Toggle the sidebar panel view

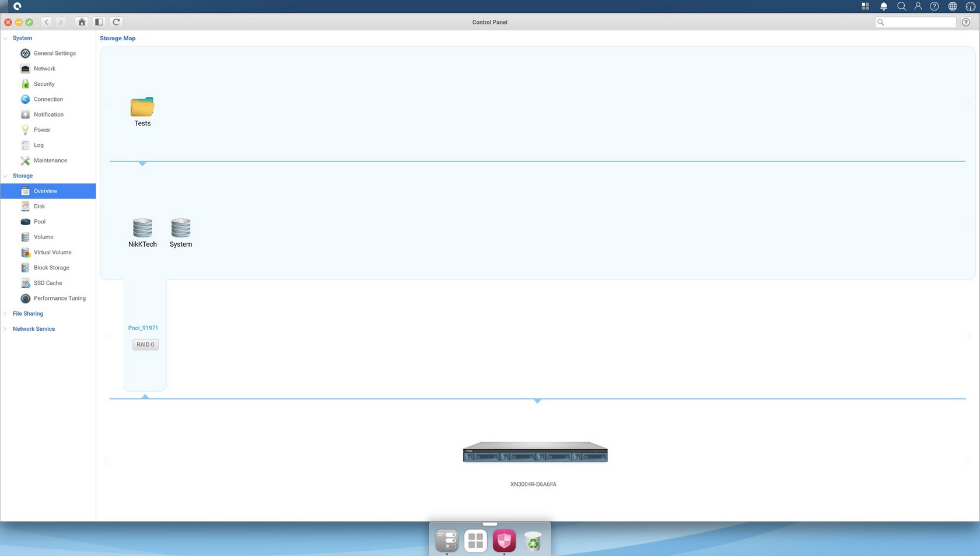[x=99, y=22]
